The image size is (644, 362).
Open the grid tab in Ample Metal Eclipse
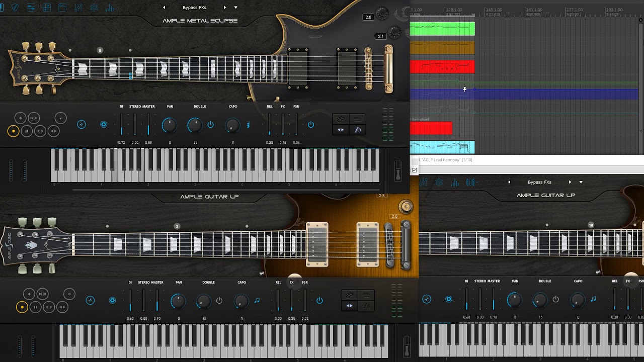(47, 8)
